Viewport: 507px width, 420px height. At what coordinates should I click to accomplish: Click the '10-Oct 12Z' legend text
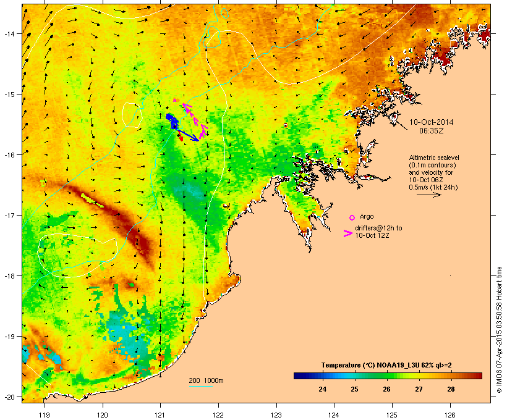[x=372, y=235]
